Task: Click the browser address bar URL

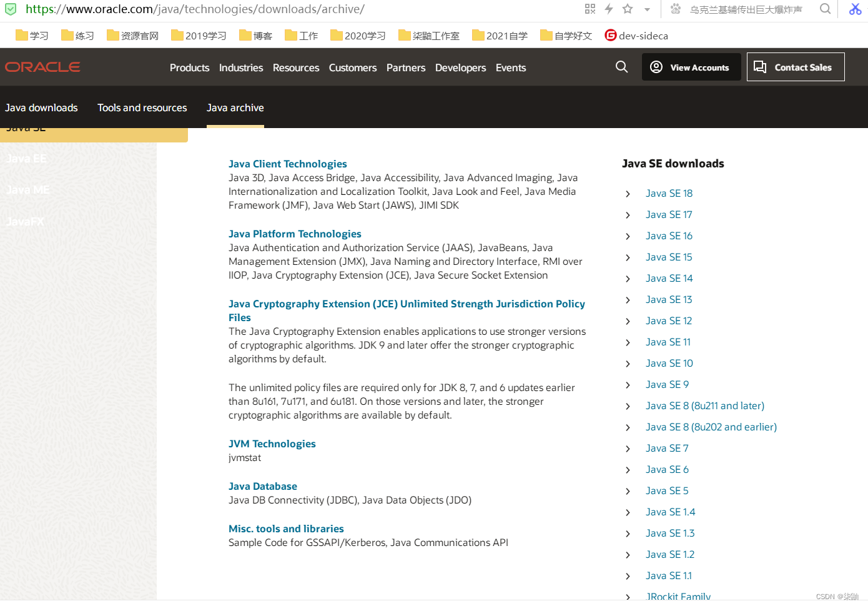Action: pos(195,9)
